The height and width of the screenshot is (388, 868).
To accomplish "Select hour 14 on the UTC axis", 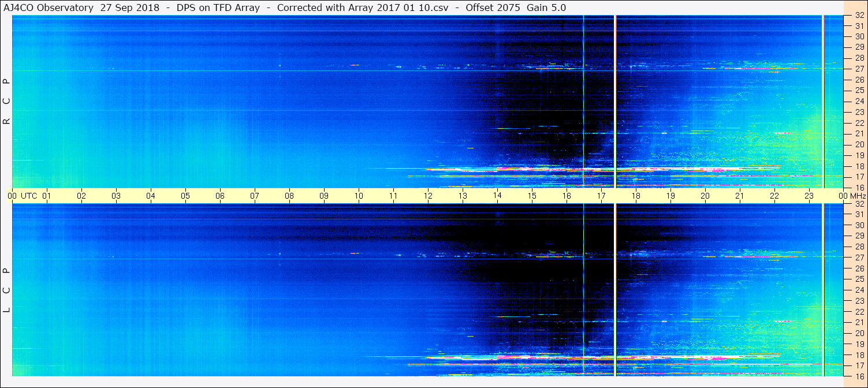I will 497,196.
